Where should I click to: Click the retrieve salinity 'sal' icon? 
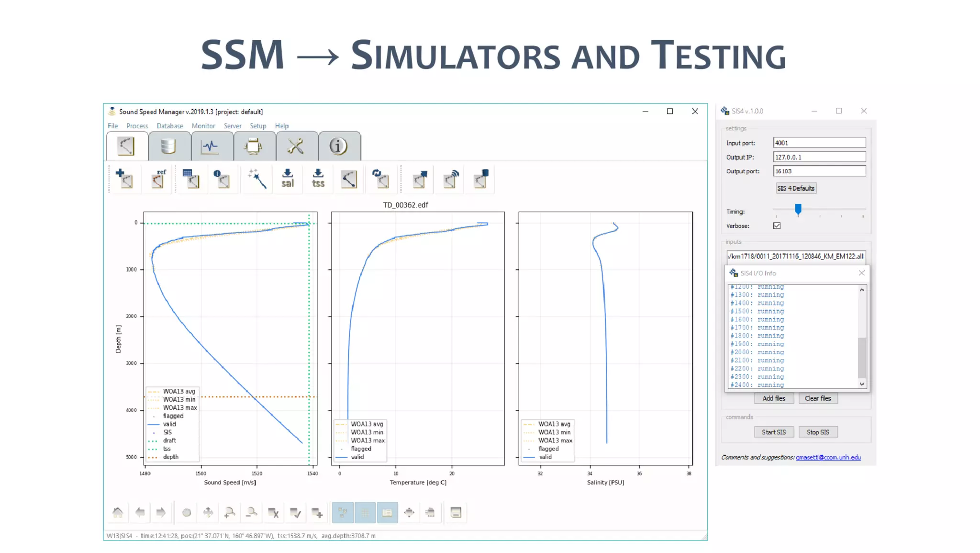[x=287, y=179]
